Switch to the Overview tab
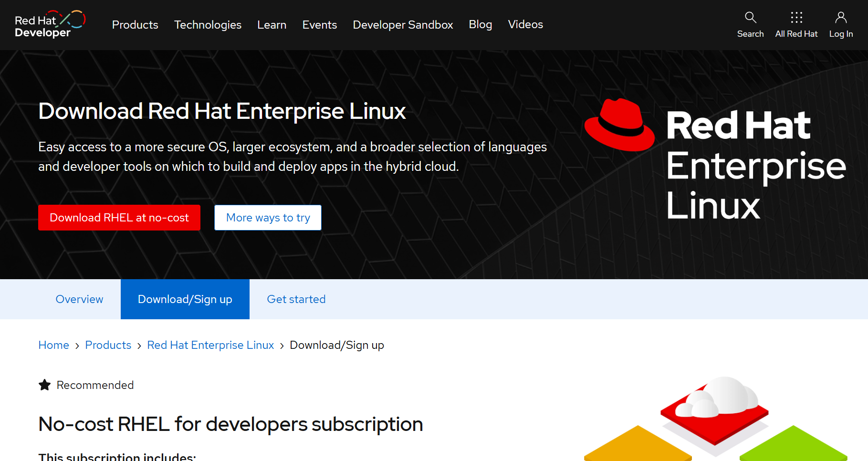 (79, 299)
